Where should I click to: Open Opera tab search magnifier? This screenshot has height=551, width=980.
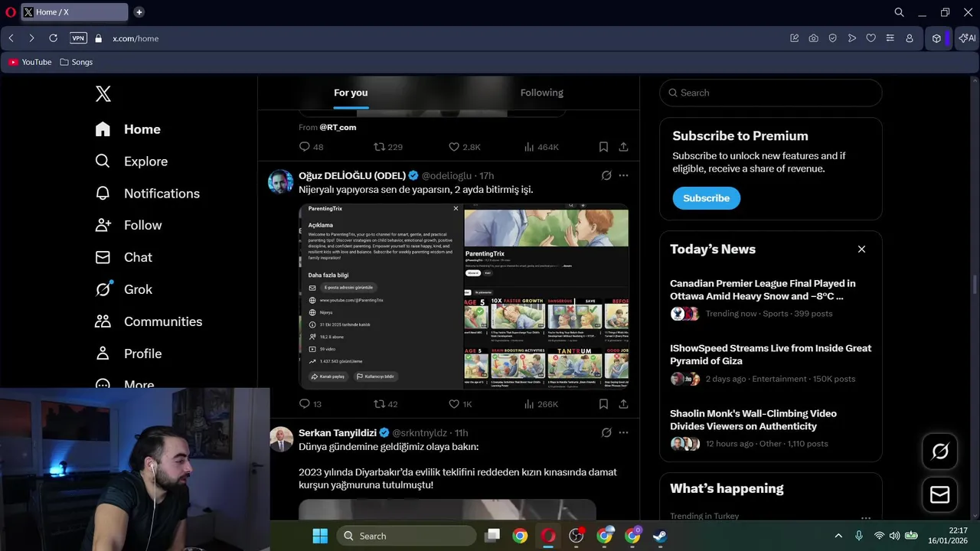pos(899,12)
